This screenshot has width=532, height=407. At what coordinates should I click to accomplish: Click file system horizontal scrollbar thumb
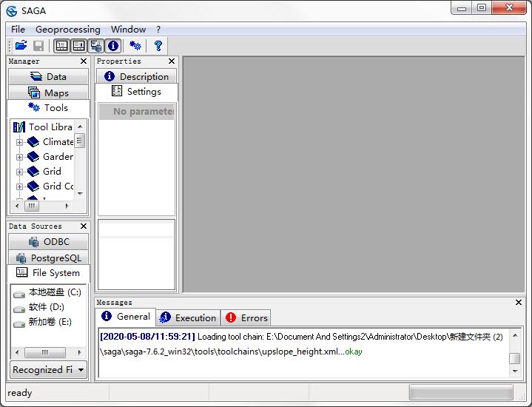pos(45,352)
